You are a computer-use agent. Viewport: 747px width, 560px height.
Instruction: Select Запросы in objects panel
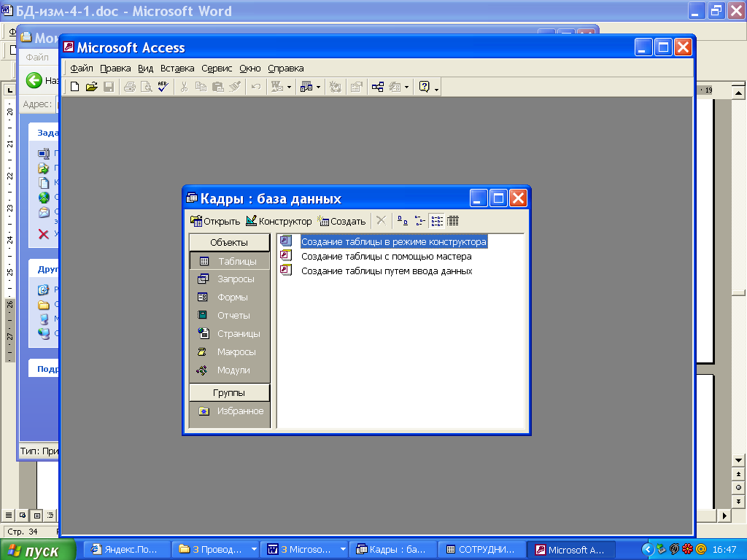coord(230,279)
